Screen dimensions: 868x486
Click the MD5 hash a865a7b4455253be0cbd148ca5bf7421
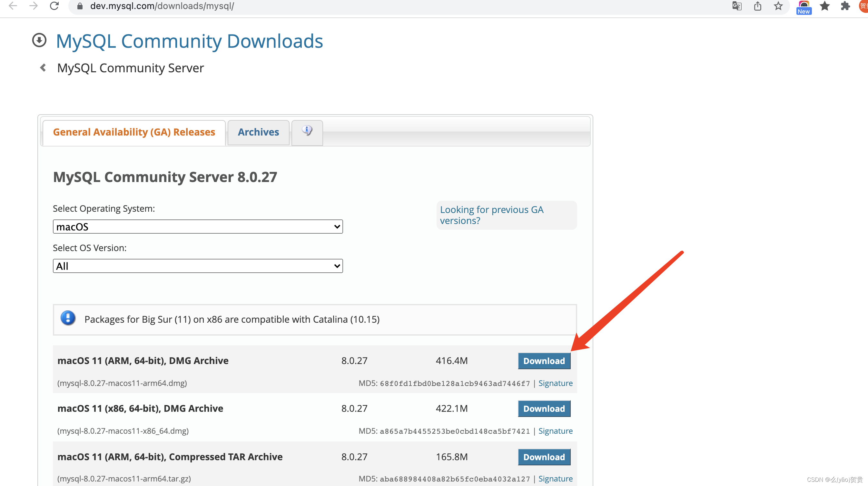point(455,432)
